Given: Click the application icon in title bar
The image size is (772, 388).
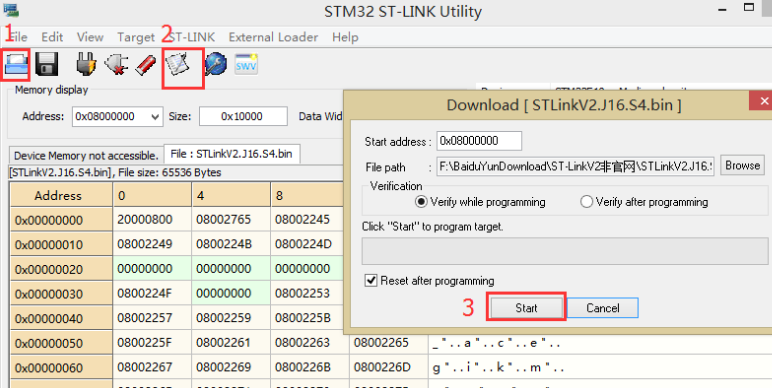Looking at the screenshot, I should pyautogui.click(x=11, y=9).
